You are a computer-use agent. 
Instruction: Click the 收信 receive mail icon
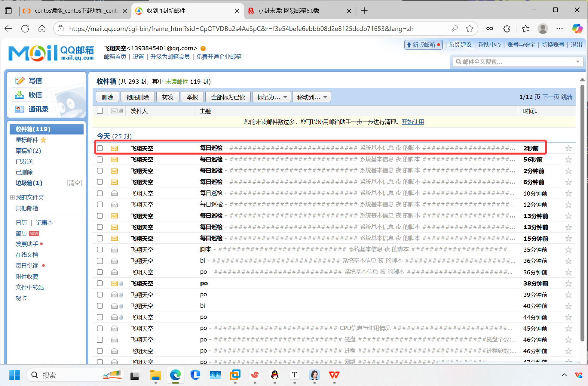[x=20, y=95]
